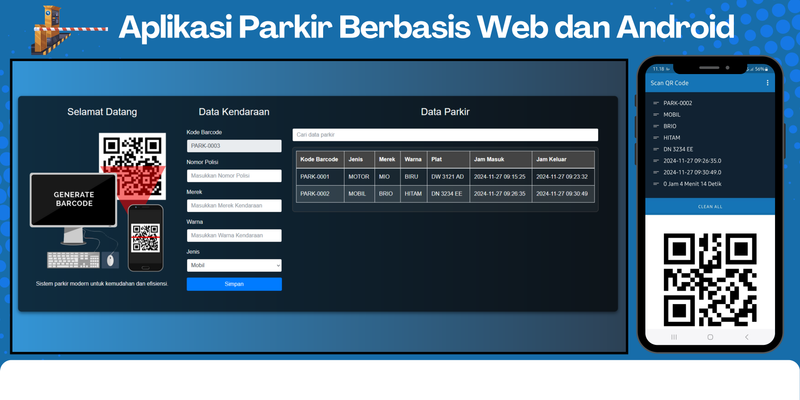The width and height of the screenshot is (800, 400).
Task: Click plate DW 3121 AD cell
Action: pos(448,177)
